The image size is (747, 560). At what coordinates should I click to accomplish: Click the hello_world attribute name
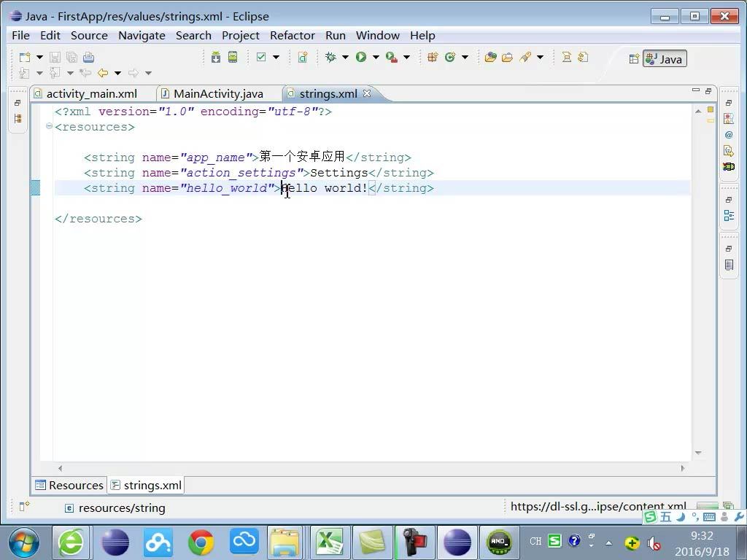[226, 188]
